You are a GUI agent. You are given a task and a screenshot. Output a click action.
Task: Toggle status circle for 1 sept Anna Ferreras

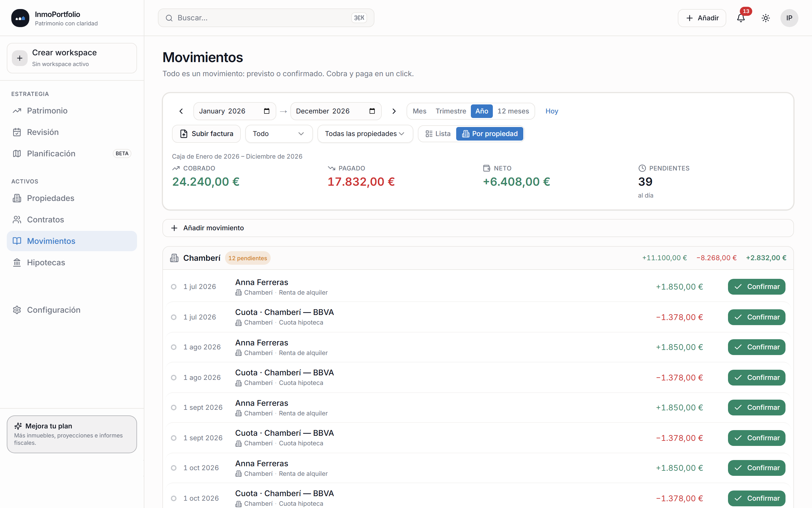[x=173, y=408]
